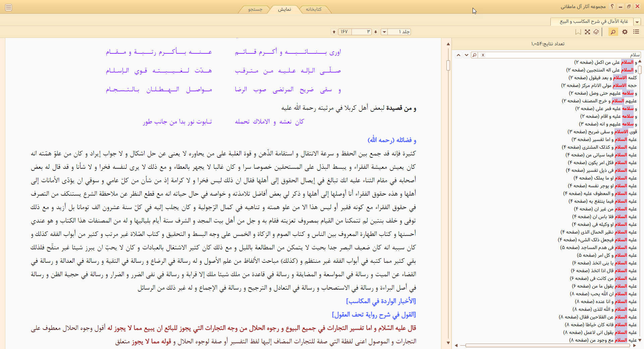Open result عليه السلام من غير ان
The height and width of the screenshot is (349, 644).
pyautogui.click(x=605, y=209)
